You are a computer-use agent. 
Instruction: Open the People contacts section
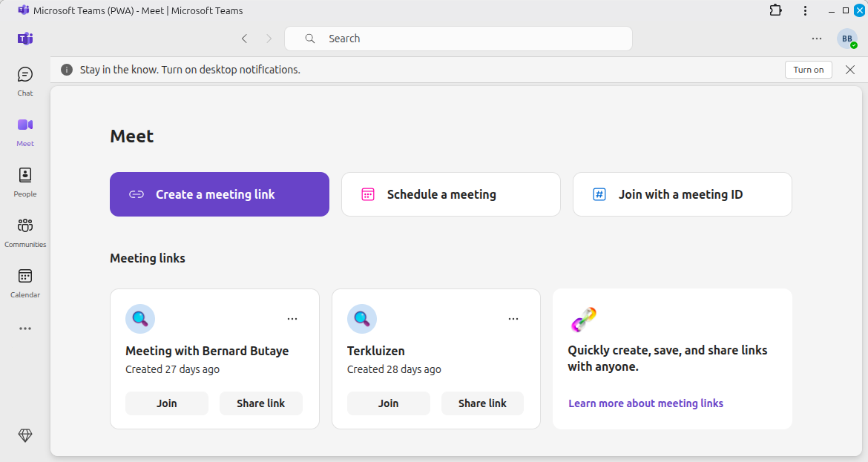[x=25, y=182]
